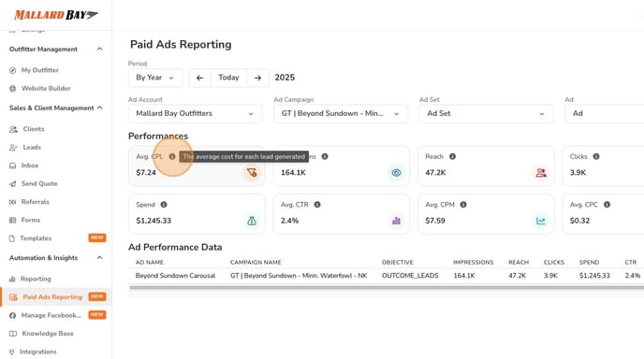This screenshot has width=644, height=359.
Task: Click the Referrals icon in sidebar
Action: pos(13,202)
